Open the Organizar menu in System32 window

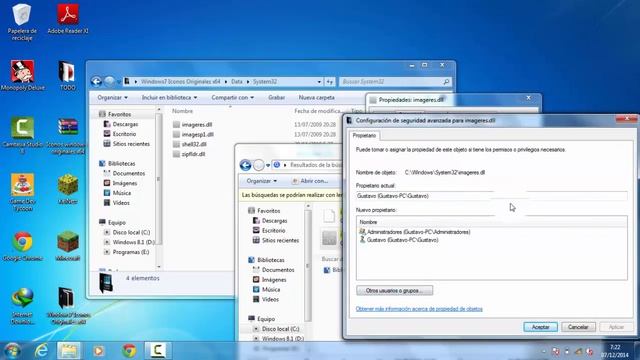click(x=112, y=98)
